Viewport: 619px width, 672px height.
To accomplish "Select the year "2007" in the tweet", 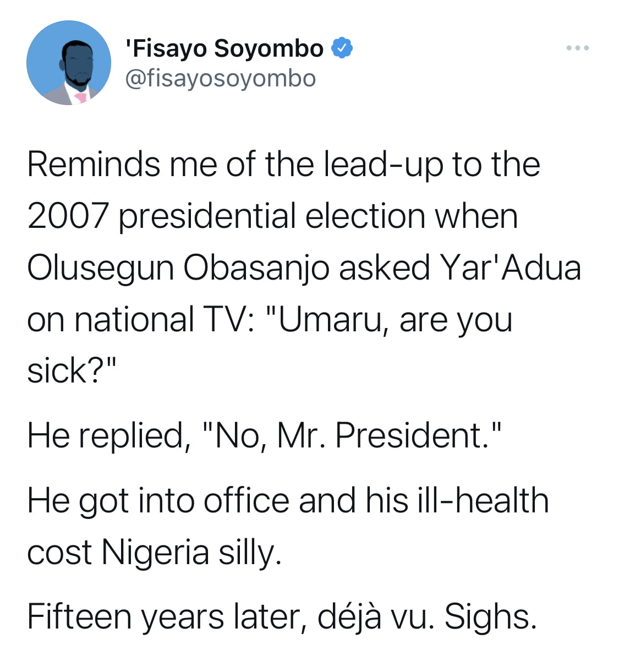I will (68, 216).
